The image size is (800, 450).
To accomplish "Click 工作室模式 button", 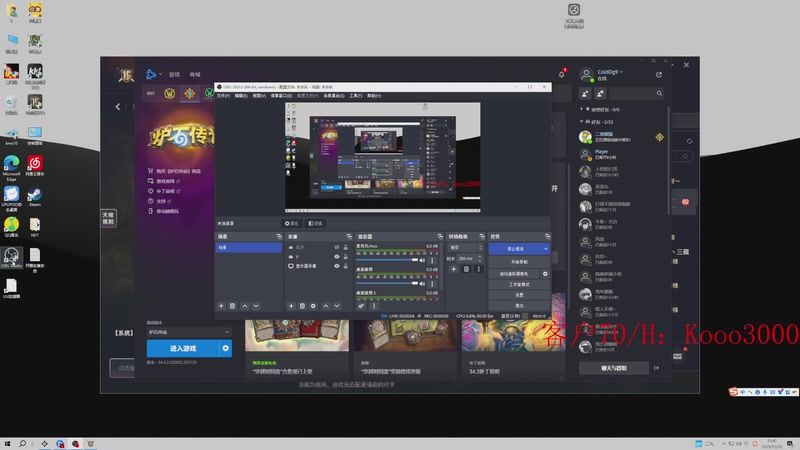I will [x=519, y=285].
